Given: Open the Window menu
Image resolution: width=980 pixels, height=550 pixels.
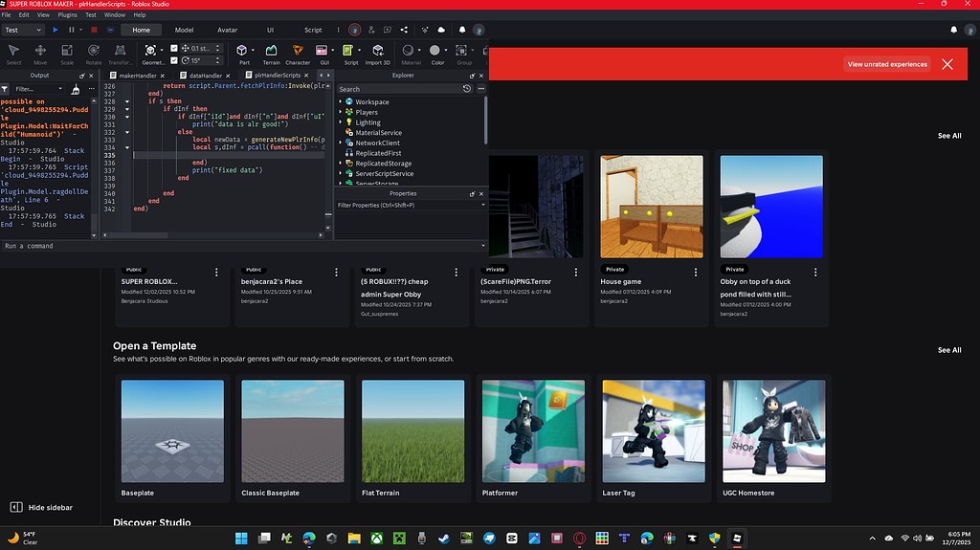Looking at the screenshot, I should [x=115, y=15].
